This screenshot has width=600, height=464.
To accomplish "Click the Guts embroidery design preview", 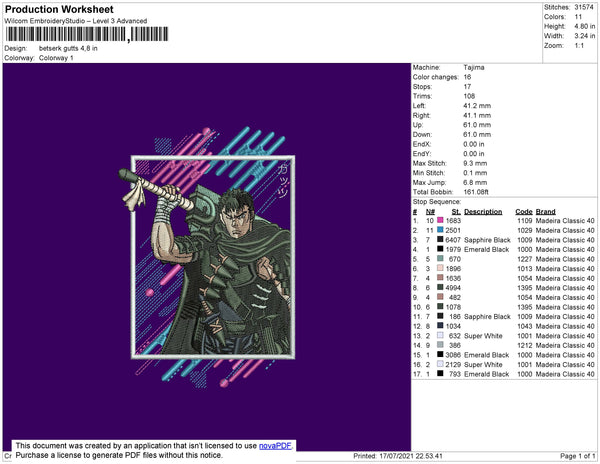I will pos(207,256).
